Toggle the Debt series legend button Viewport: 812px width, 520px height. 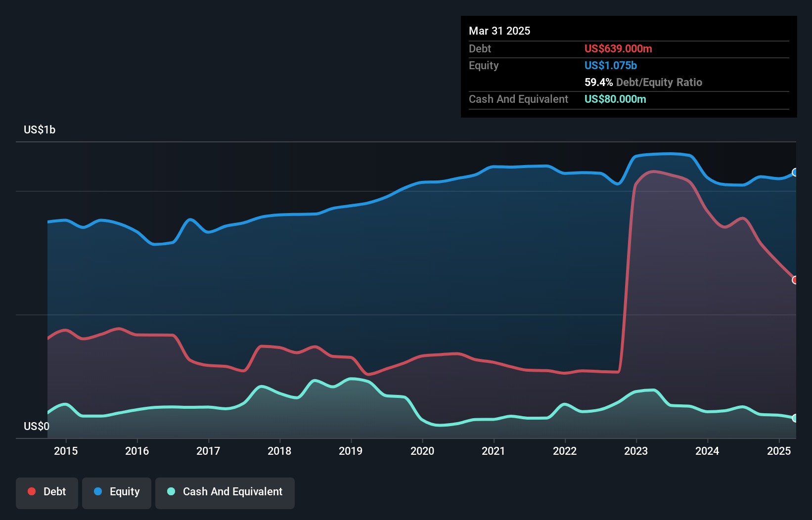tap(47, 493)
